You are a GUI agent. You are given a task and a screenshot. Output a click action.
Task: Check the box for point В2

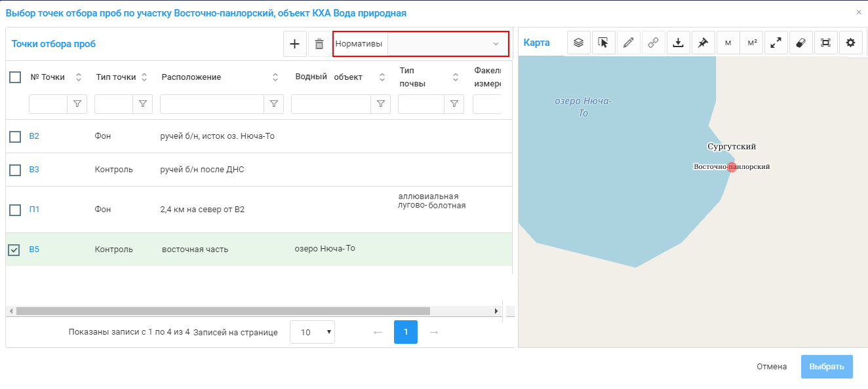point(15,136)
